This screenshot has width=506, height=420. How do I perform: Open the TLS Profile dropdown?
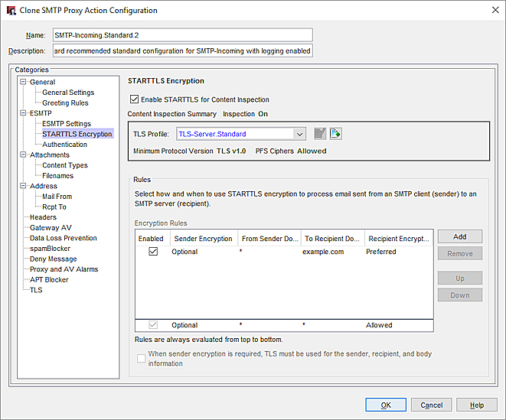click(x=299, y=134)
